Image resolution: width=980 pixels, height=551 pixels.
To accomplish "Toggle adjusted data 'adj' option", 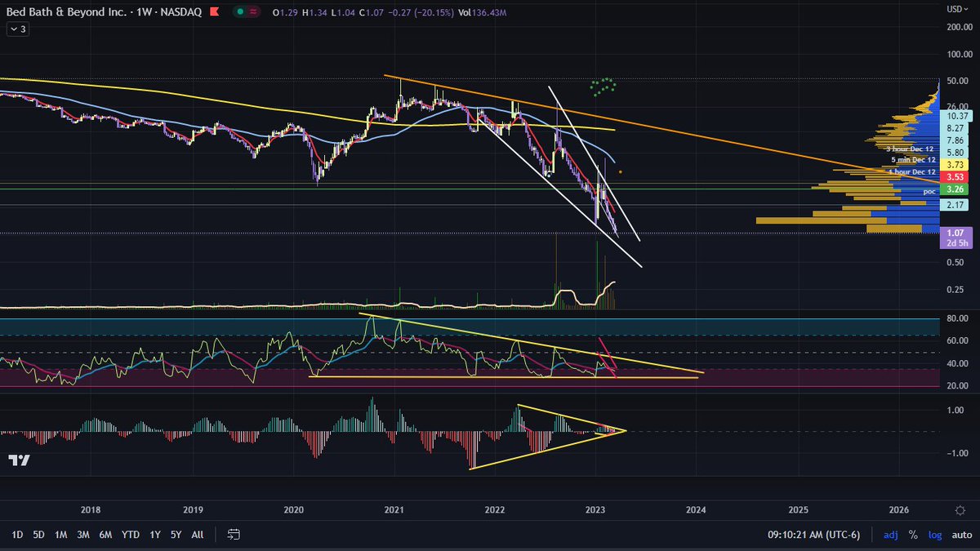I will (x=890, y=535).
